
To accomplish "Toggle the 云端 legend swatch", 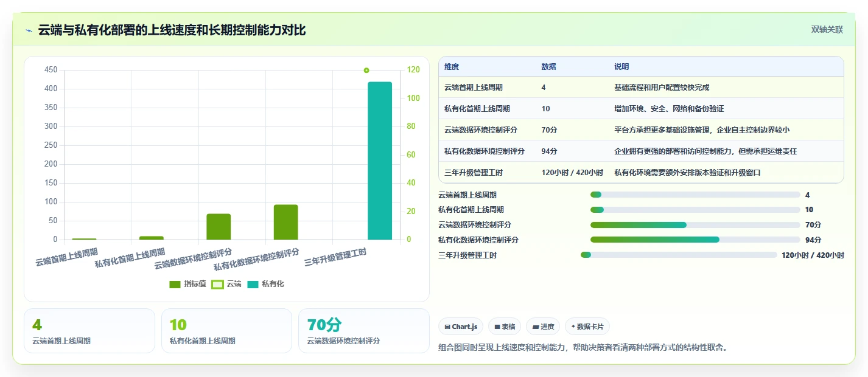I will point(217,285).
